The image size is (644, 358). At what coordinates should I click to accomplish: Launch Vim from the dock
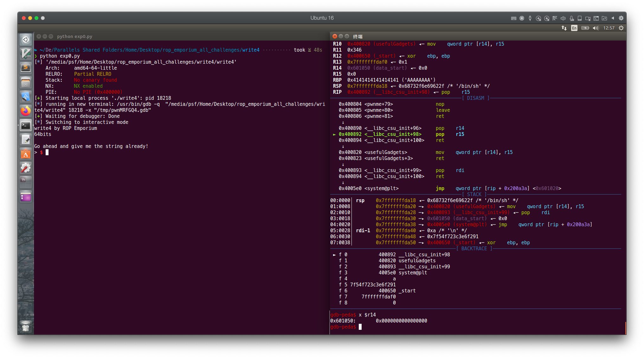[26, 54]
